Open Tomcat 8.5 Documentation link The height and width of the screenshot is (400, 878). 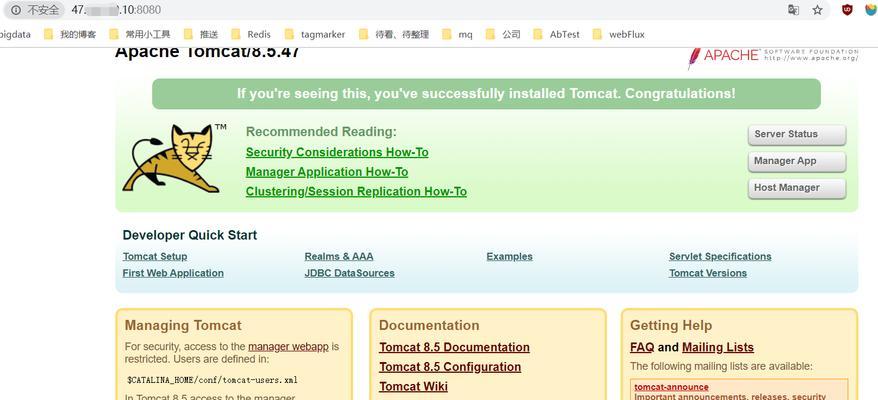pyautogui.click(x=454, y=347)
